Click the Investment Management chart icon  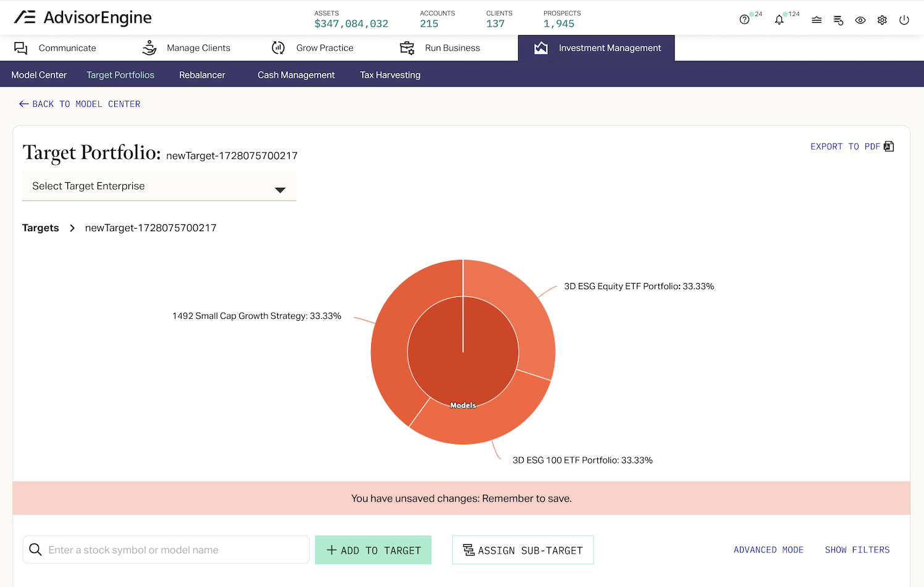point(541,48)
